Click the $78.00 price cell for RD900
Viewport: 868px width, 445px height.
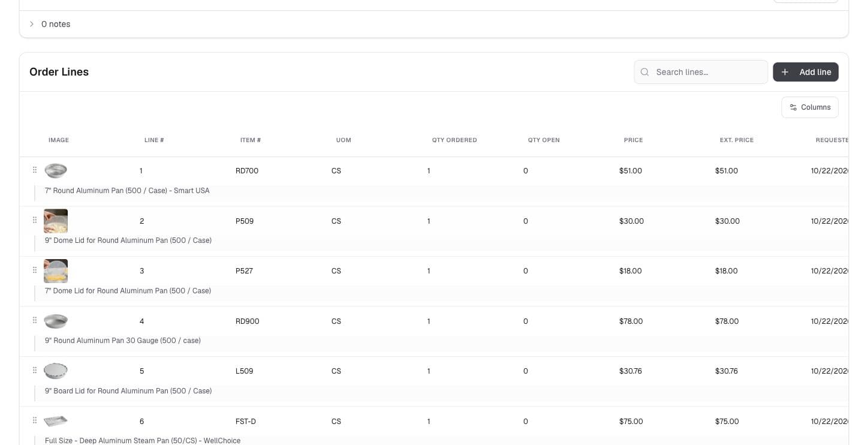(631, 321)
